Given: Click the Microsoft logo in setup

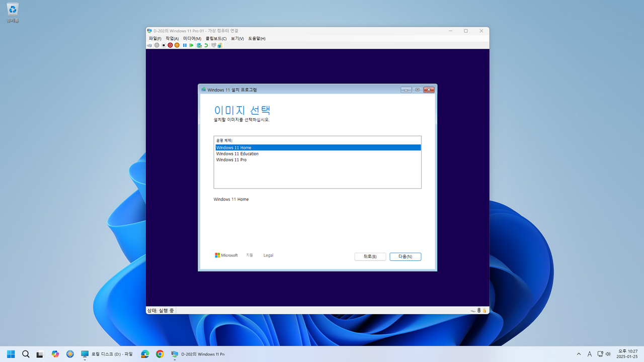Looking at the screenshot, I should point(226,255).
